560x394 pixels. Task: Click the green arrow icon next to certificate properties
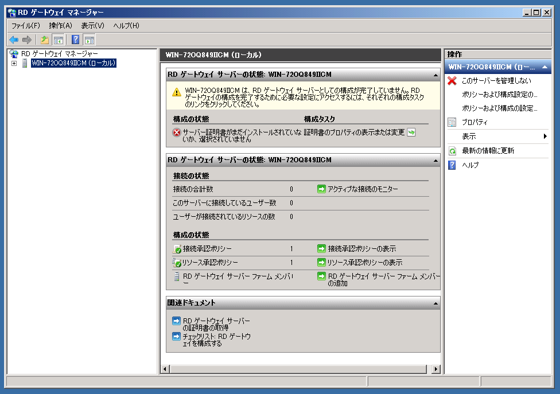[x=411, y=133]
